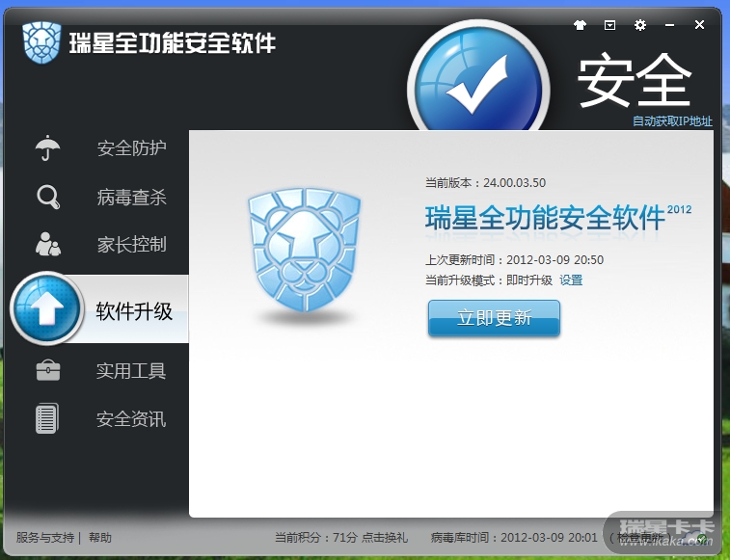
Task: Click 当前积分：71分 status text
Action: 316,538
